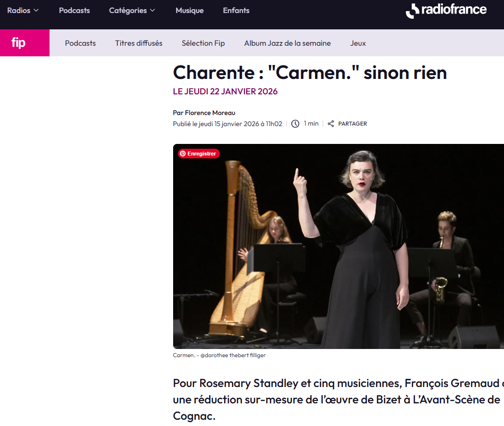Click the article title Charente Carmen
Viewport: 504px width, 426px height.
pyautogui.click(x=310, y=73)
